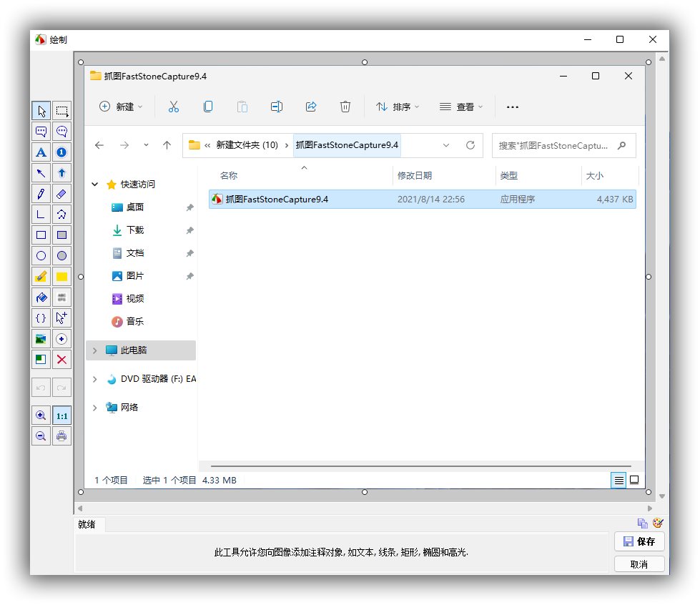Open 新建 dropdown in captured Explorer image
Screen dimensions: 700x605
121,107
